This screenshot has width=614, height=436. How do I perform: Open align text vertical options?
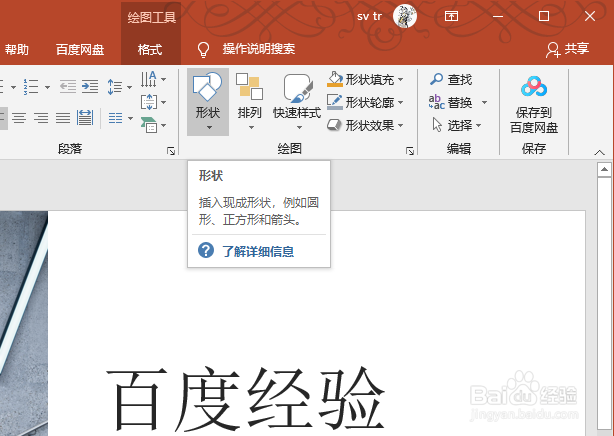[x=149, y=102]
